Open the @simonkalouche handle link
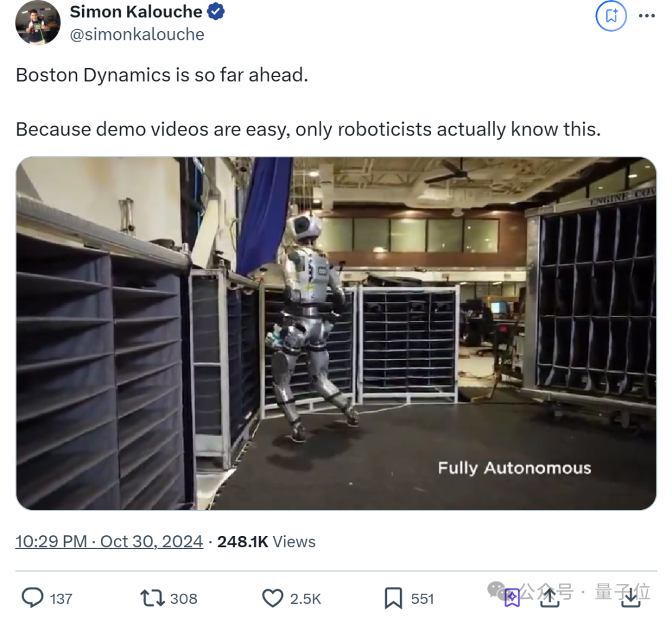The height and width of the screenshot is (618, 672). click(137, 35)
